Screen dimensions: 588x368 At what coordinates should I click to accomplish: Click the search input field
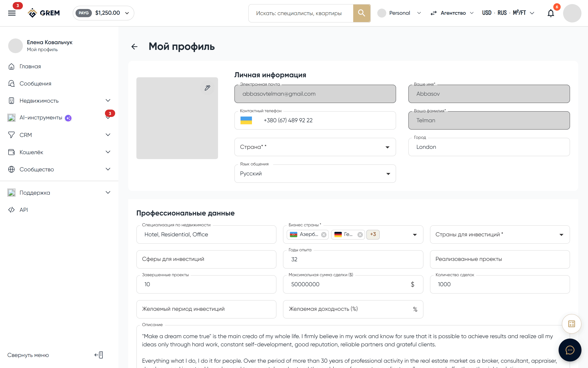click(x=301, y=13)
